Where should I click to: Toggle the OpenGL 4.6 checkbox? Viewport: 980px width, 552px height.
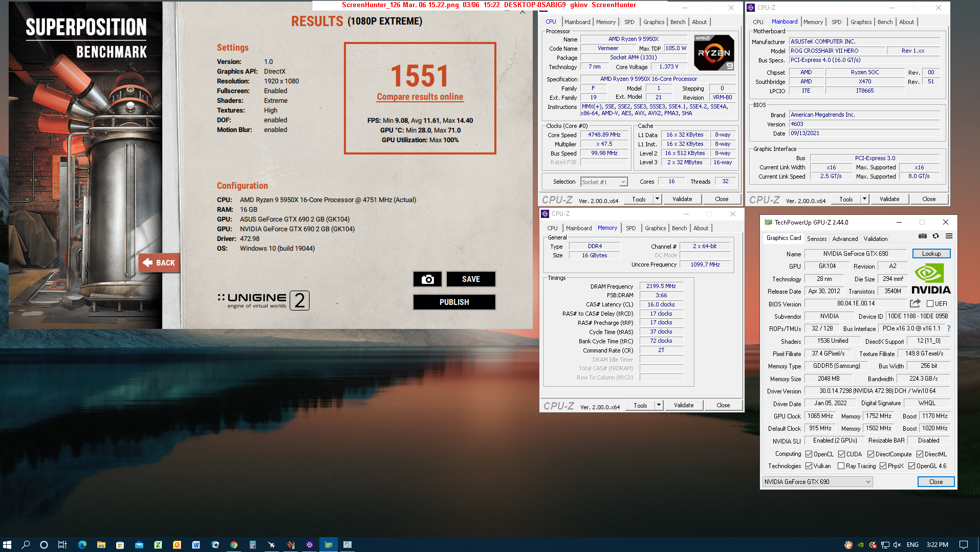pos(911,466)
